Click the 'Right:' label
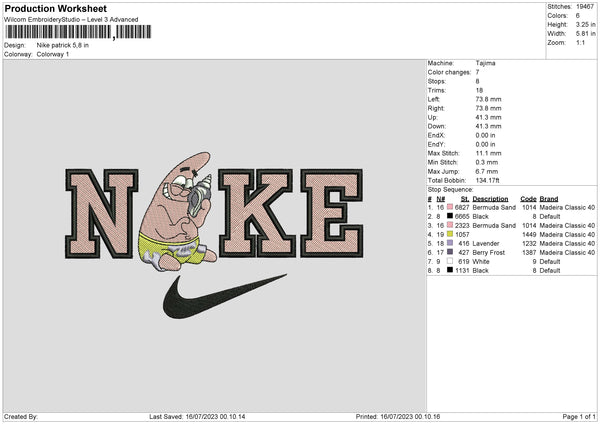Screen dimensions: 600x424 pos(436,108)
